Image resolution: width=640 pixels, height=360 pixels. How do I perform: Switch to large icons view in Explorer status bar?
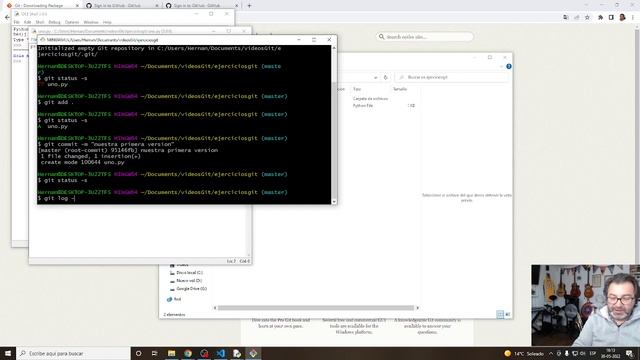pyautogui.click(x=508, y=314)
